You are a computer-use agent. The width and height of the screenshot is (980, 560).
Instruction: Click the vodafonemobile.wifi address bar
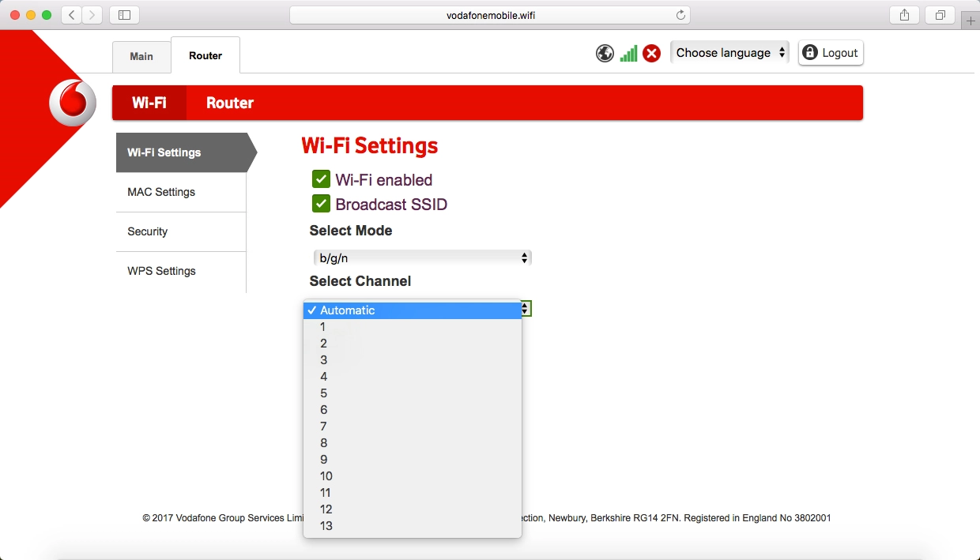[x=490, y=15]
